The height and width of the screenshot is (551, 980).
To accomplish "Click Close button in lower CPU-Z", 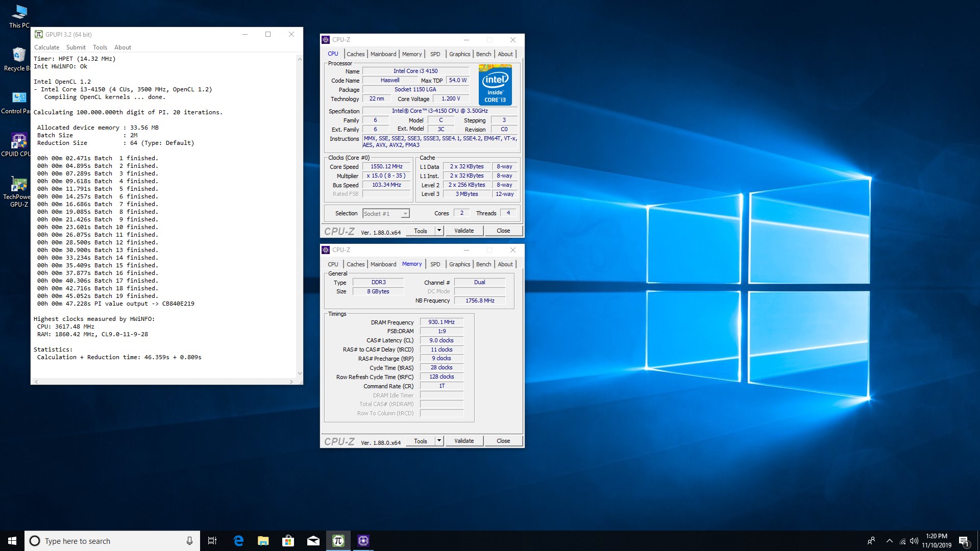I will [x=503, y=441].
